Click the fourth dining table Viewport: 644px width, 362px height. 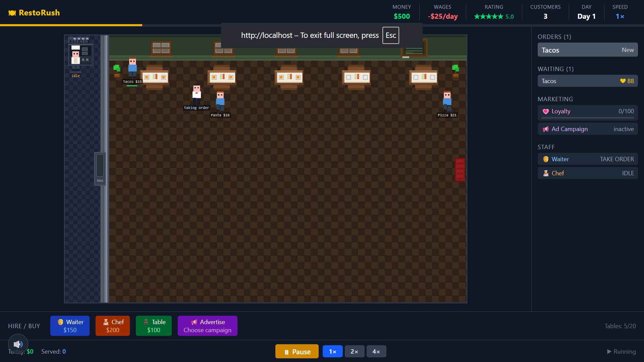tap(357, 77)
